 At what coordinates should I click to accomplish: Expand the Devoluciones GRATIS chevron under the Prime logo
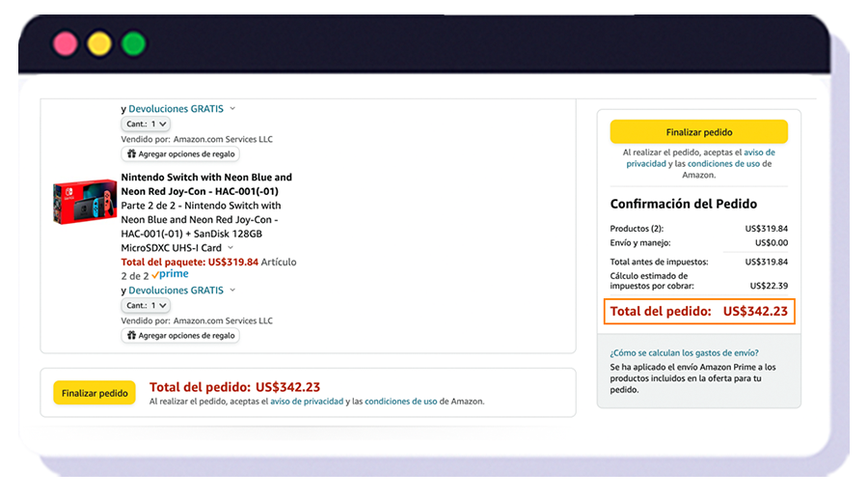pyautogui.click(x=232, y=291)
